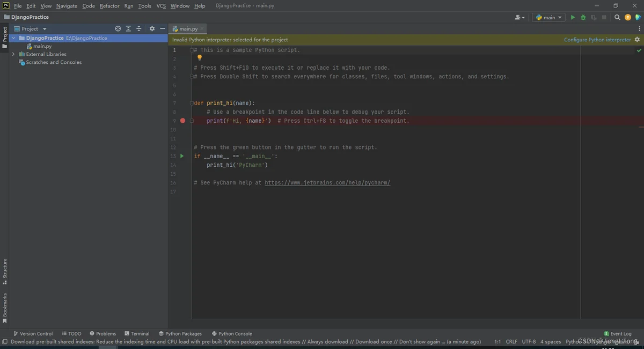The image size is (644, 349).
Task: Toggle fold marker at line 4 comment
Action: [192, 77]
